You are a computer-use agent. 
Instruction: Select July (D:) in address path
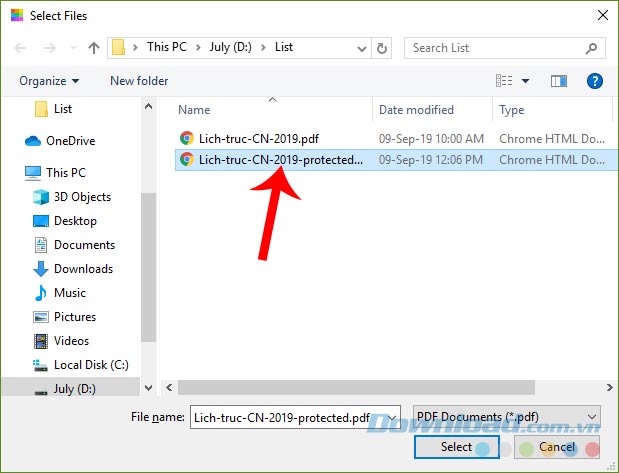(x=231, y=47)
